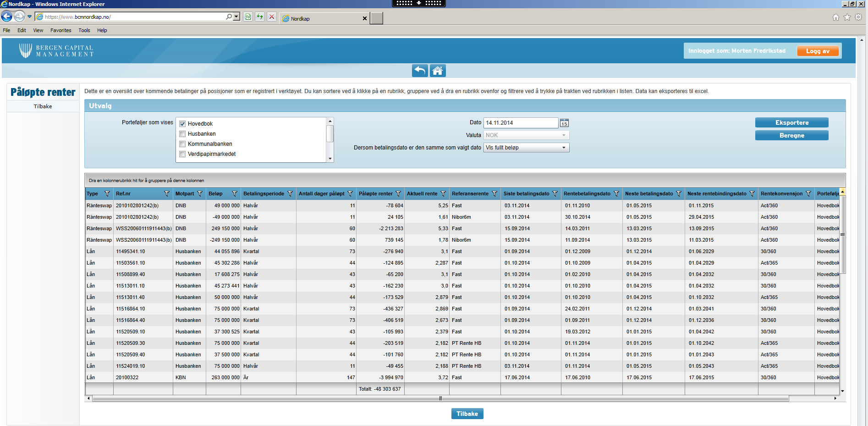Click the compatibility view icon

tap(248, 17)
